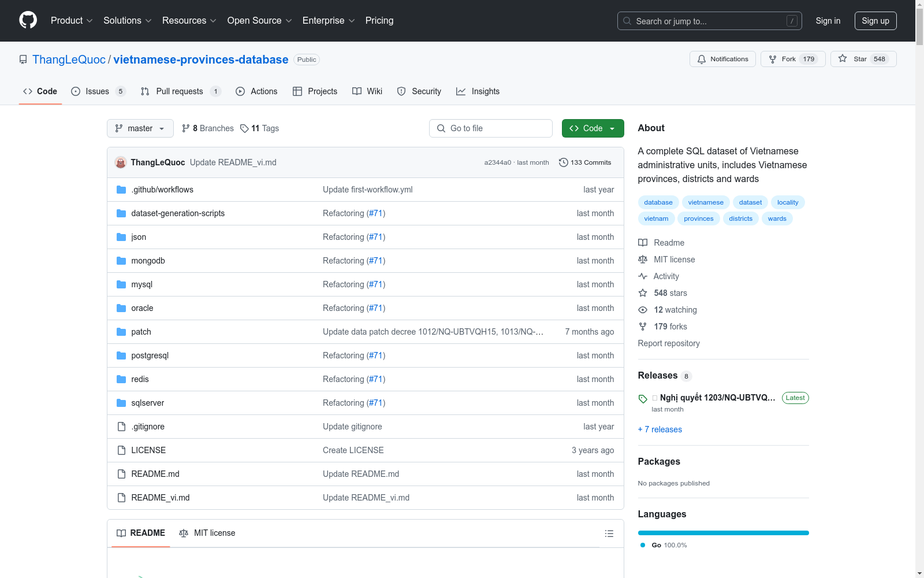
Task: Click the Sign in link
Action: [x=828, y=21]
